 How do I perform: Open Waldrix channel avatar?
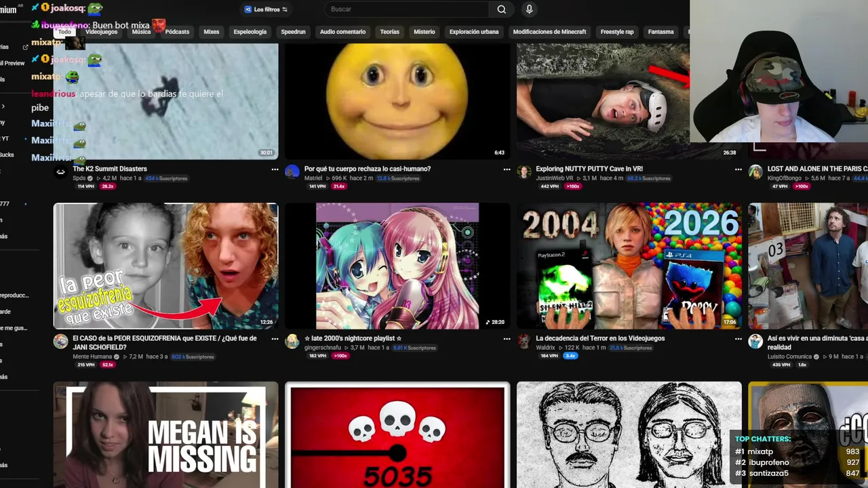[524, 341]
